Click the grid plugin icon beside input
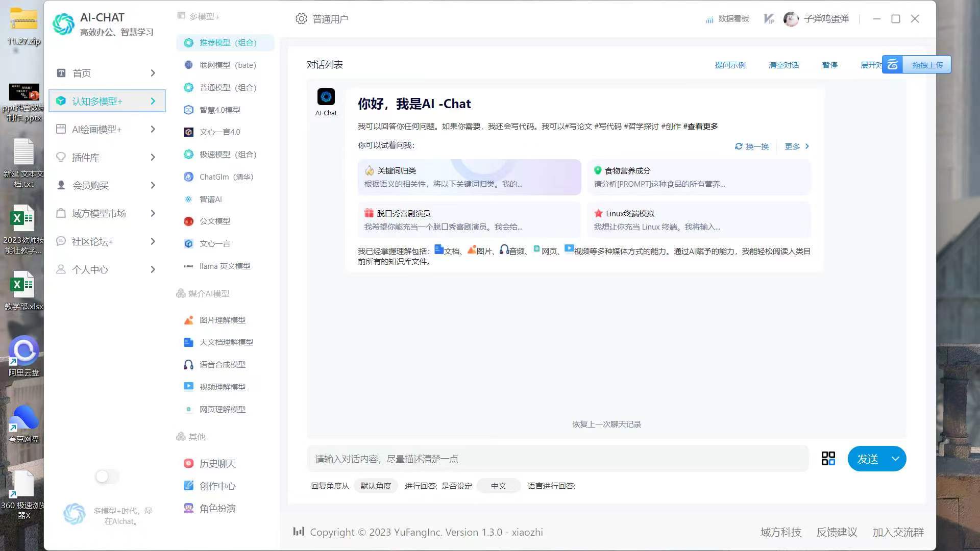Screen dimensions: 980x551 [828, 459]
